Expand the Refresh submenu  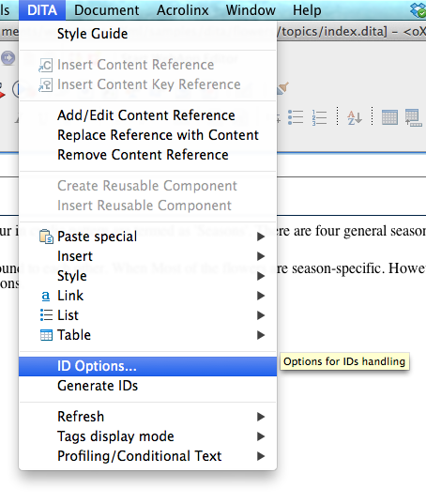147,417
